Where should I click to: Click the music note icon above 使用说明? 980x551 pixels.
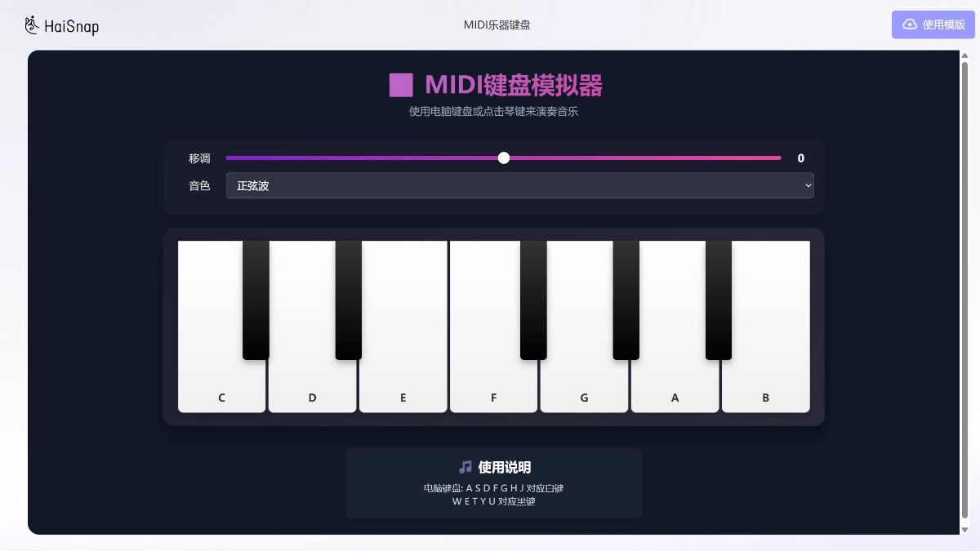[465, 466]
